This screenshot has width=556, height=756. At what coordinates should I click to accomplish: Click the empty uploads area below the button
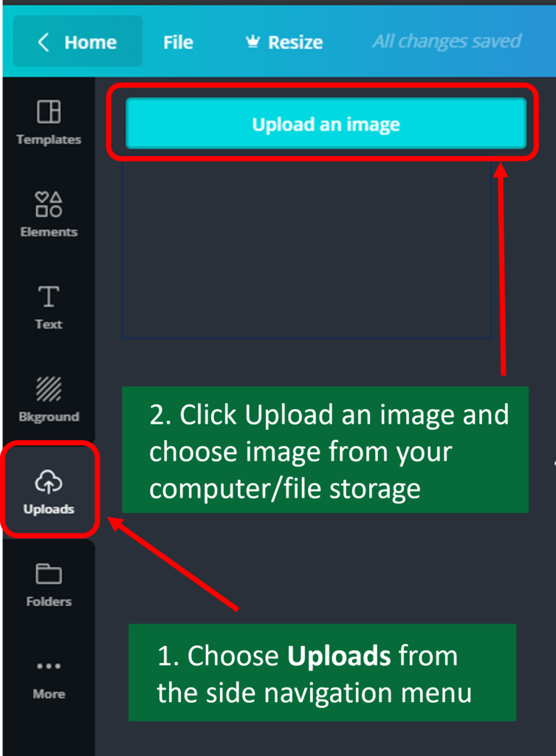click(306, 250)
